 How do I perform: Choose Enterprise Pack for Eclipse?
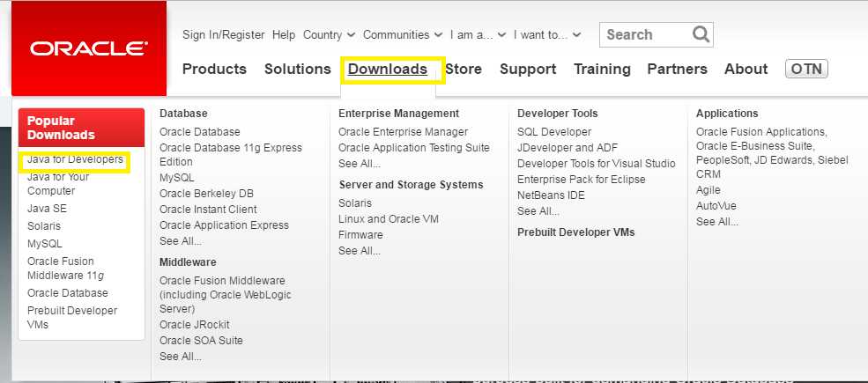pyautogui.click(x=582, y=180)
